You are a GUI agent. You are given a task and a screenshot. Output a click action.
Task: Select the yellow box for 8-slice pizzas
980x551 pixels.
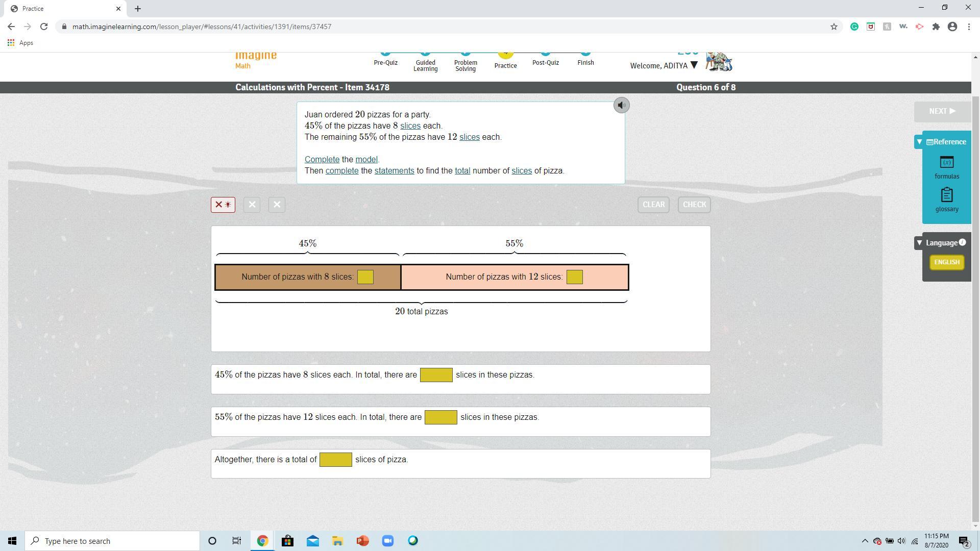[365, 277]
